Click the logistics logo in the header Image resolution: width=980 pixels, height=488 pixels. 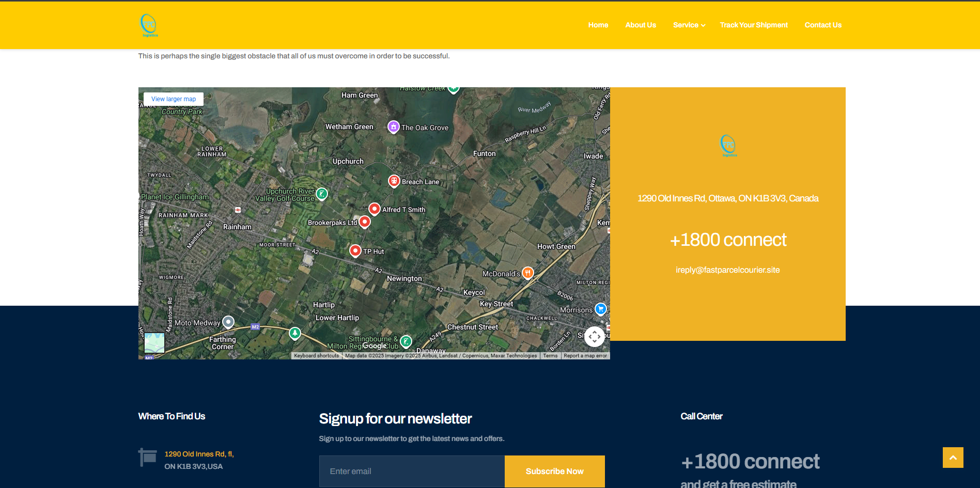pyautogui.click(x=149, y=25)
